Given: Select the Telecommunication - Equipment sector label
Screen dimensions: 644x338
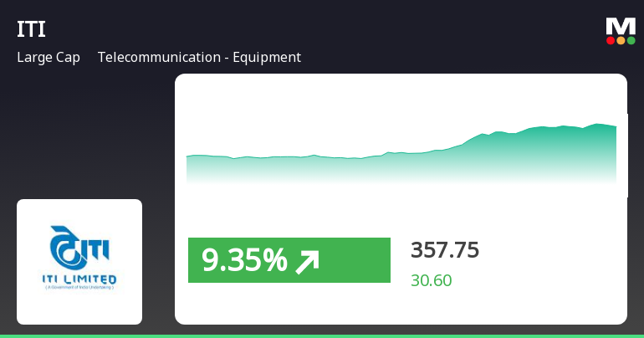Looking at the screenshot, I should click(x=199, y=58).
